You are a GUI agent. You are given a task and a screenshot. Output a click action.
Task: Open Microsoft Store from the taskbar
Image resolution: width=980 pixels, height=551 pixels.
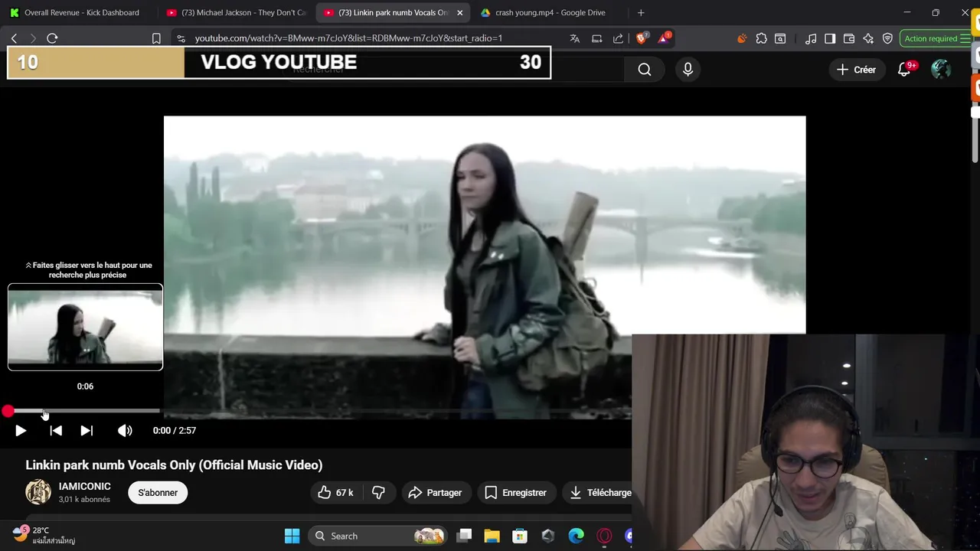520,536
